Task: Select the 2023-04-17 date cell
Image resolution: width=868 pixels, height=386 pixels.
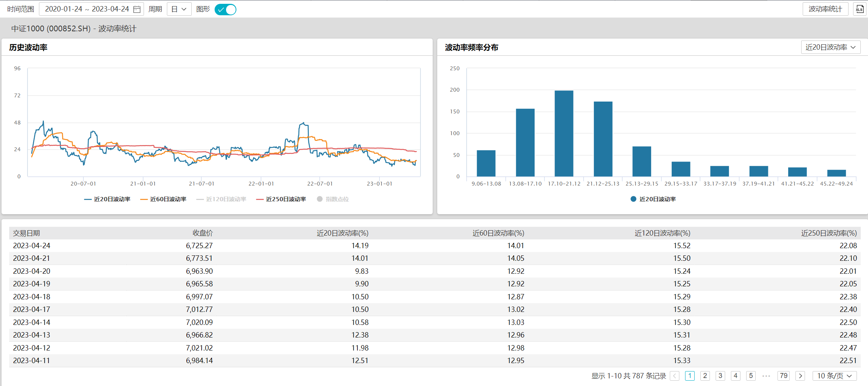Action: [x=32, y=310]
